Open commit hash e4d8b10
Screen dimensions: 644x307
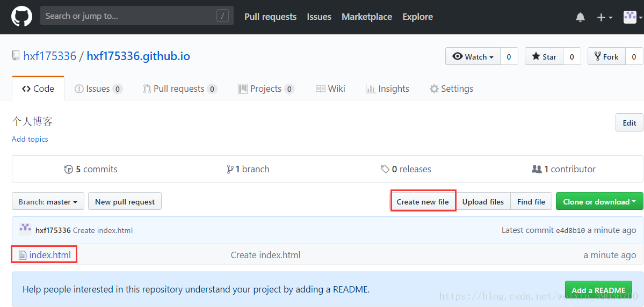tap(570, 231)
